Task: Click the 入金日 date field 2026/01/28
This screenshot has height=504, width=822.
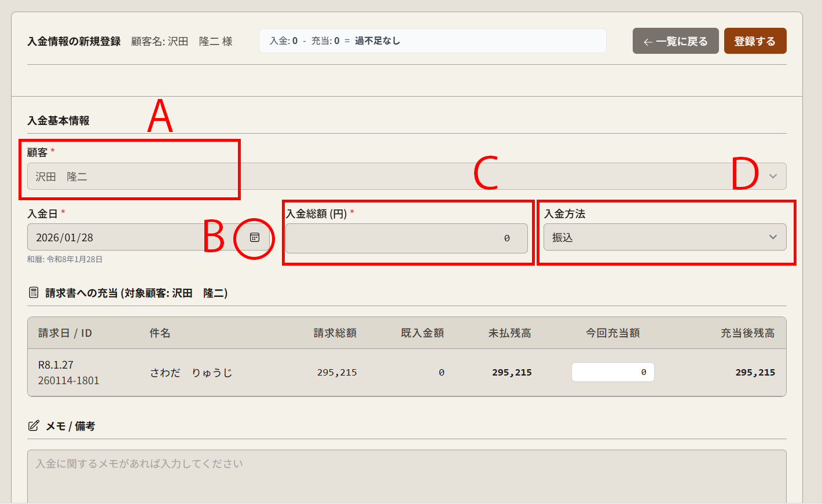Action: pos(133,237)
